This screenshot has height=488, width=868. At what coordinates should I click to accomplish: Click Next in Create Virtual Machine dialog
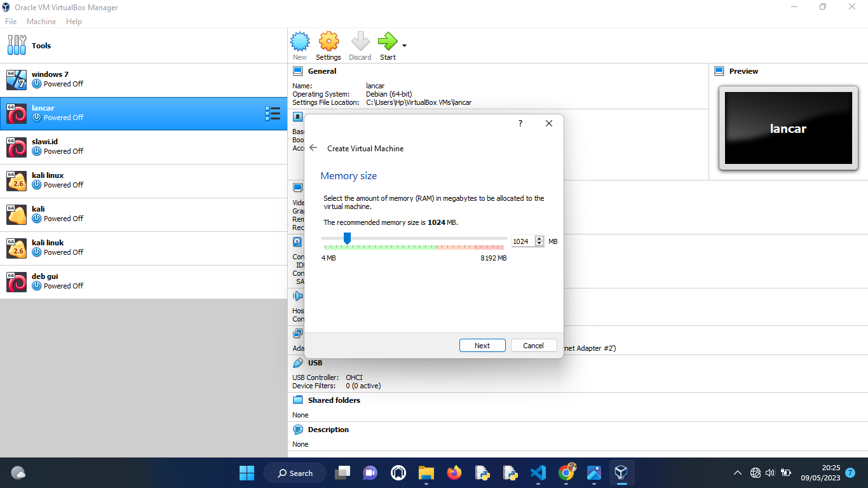coord(482,346)
